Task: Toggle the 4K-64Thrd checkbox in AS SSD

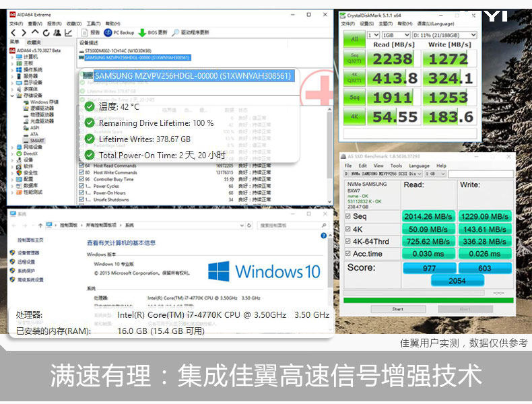Action: point(347,241)
